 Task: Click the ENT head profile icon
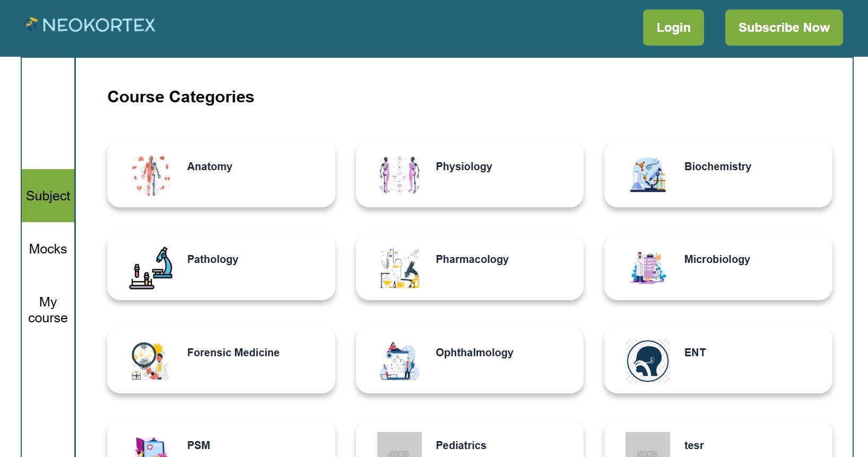[648, 361]
